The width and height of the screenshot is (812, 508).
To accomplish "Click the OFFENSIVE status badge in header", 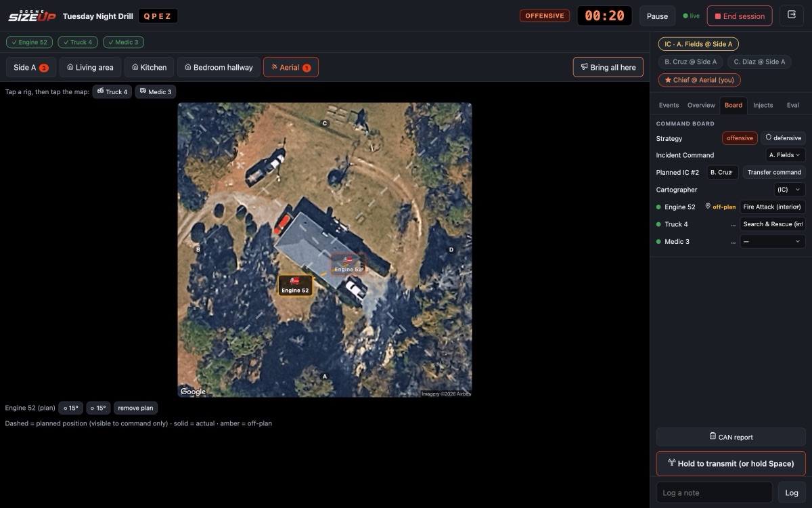I will click(x=545, y=16).
